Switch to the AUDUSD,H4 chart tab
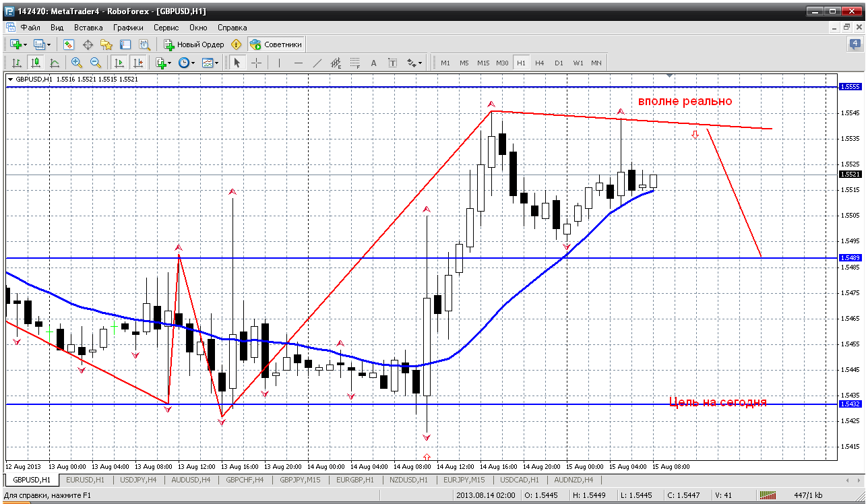Screen dimensions: 868x504 click(x=190, y=480)
